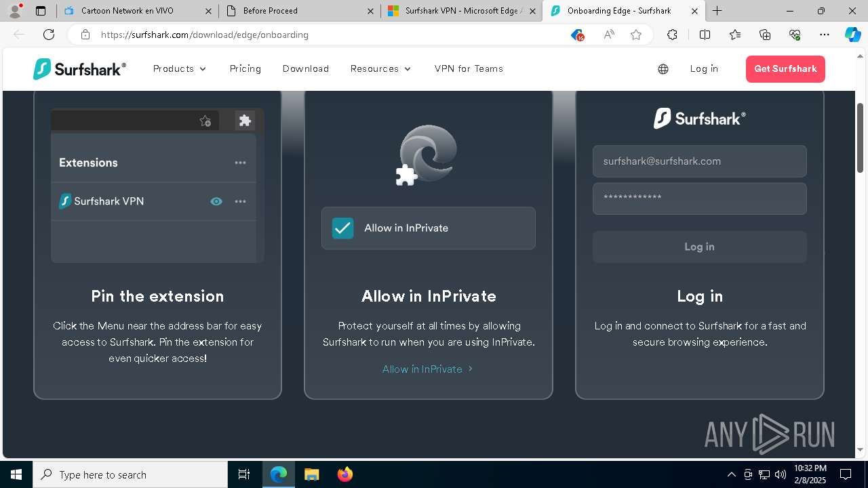The image size is (868, 488).
Task: Open a new tab with plus button
Action: (717, 11)
